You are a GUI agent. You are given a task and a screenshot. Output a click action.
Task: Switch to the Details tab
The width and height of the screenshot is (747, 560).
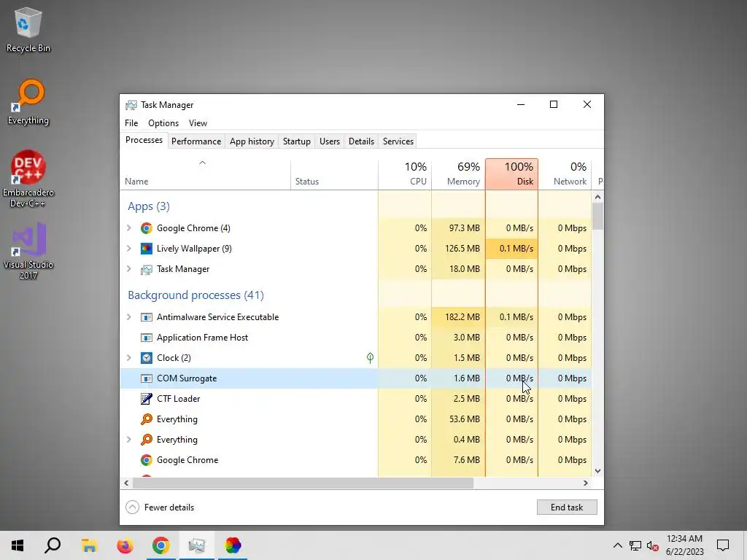click(x=361, y=141)
